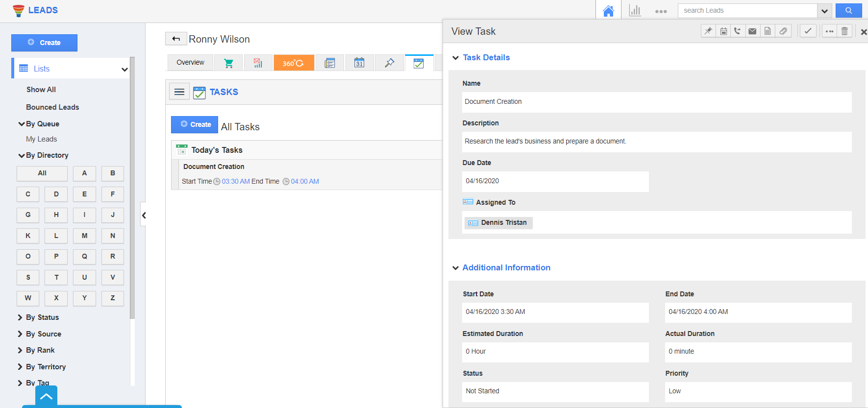This screenshot has width=868, height=408.
Task: Mark task complete with checkmark icon
Action: click(808, 31)
